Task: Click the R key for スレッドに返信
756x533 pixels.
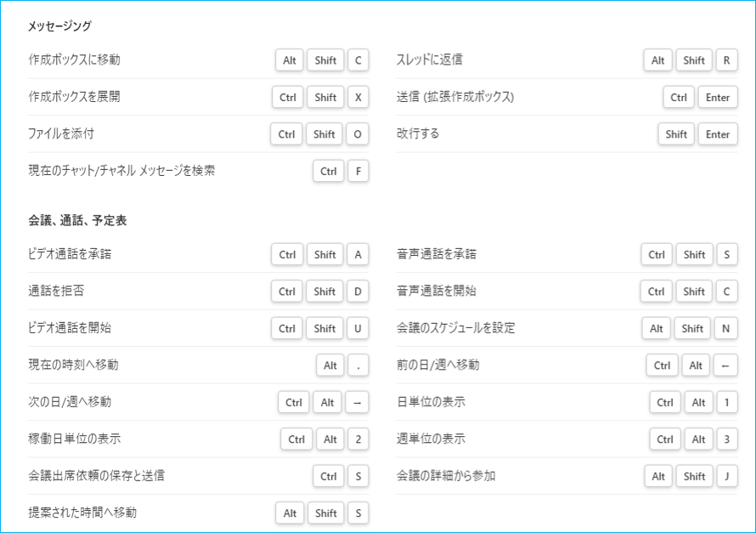Action: click(726, 60)
